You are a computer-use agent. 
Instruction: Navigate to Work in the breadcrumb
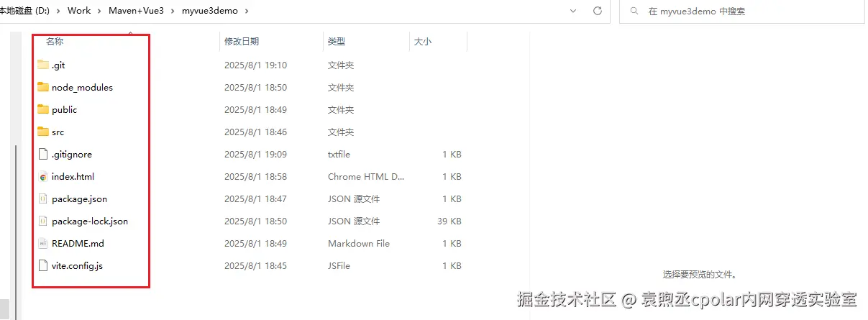tap(79, 11)
